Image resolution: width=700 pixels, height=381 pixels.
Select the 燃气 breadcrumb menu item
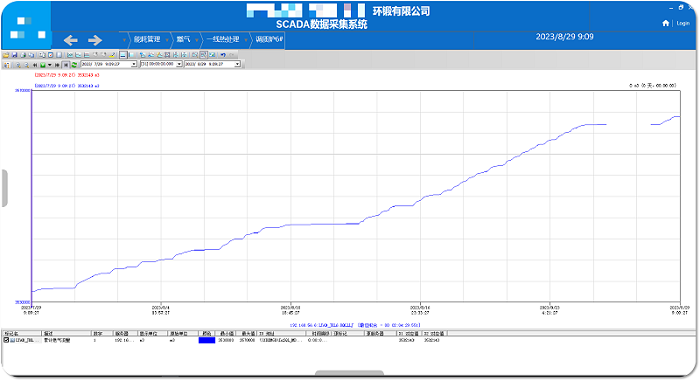(183, 40)
